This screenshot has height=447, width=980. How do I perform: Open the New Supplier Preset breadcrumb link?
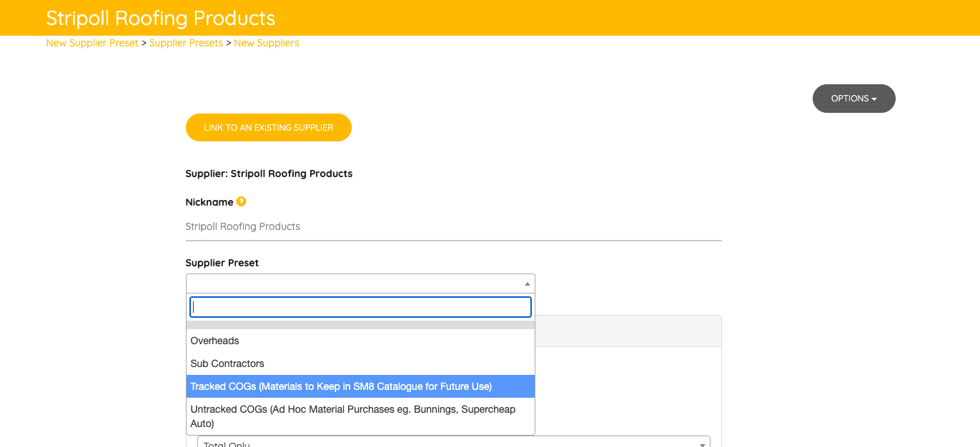pyautogui.click(x=92, y=43)
